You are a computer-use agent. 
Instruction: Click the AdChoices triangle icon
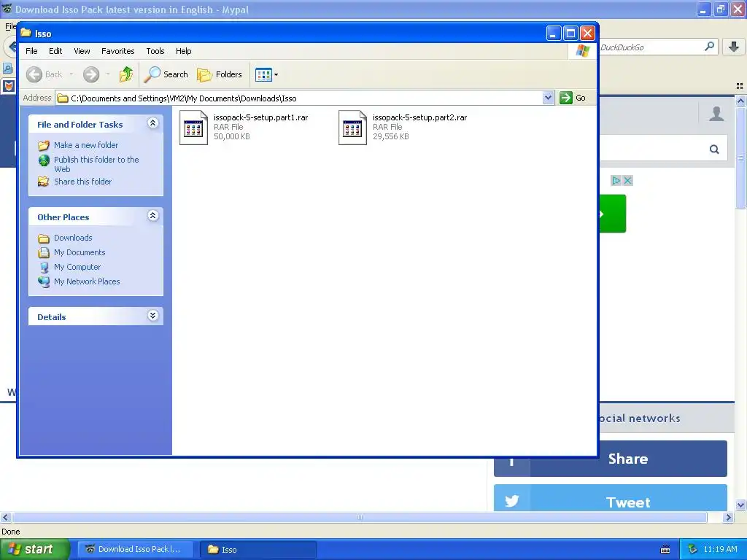pos(616,181)
